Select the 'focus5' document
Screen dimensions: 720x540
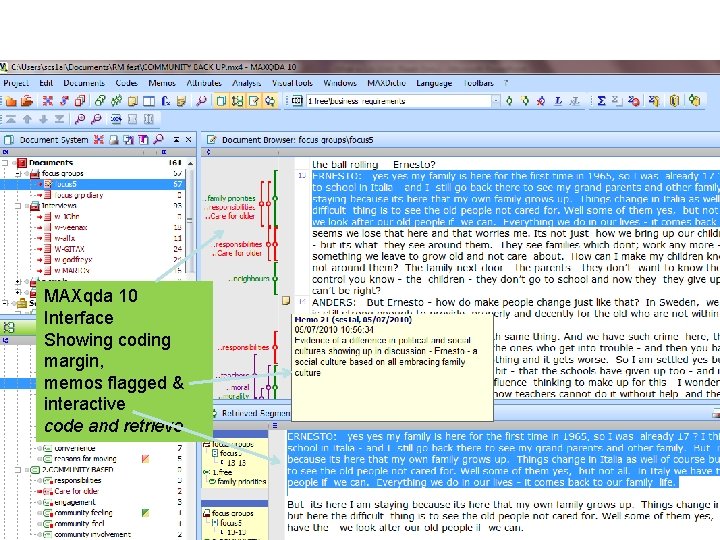[x=66, y=184]
